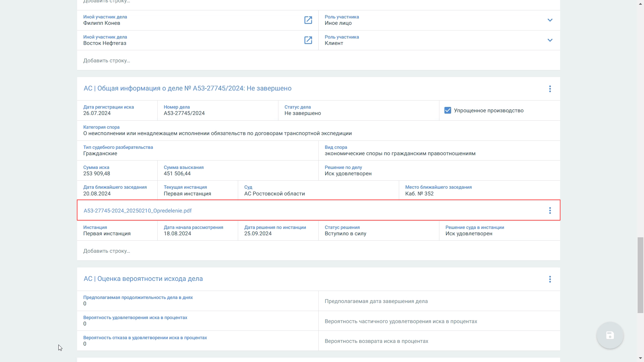Edit Место ближайшего заседания field Каб. № 352
This screenshot has width=644, height=362.
coord(480,190)
